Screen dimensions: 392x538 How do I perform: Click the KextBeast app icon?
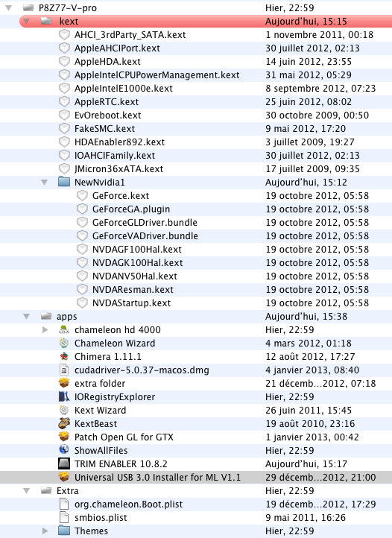click(64, 424)
